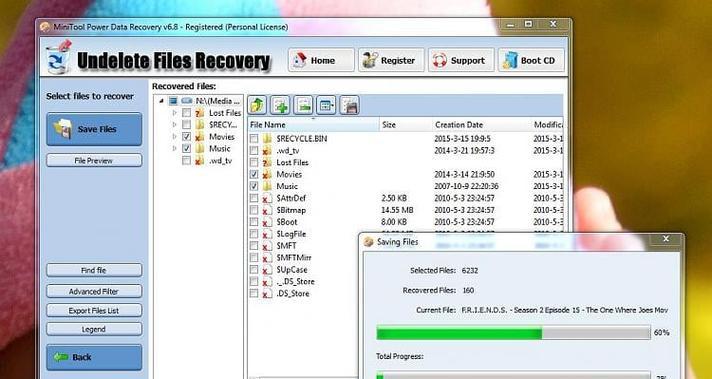Open the Boot CD option

(x=531, y=60)
